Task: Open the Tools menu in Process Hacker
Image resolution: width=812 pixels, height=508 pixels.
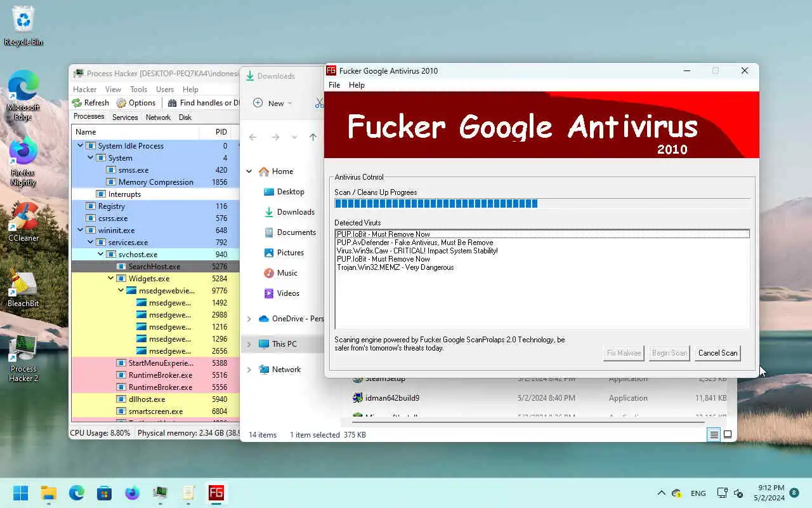Action: click(138, 90)
